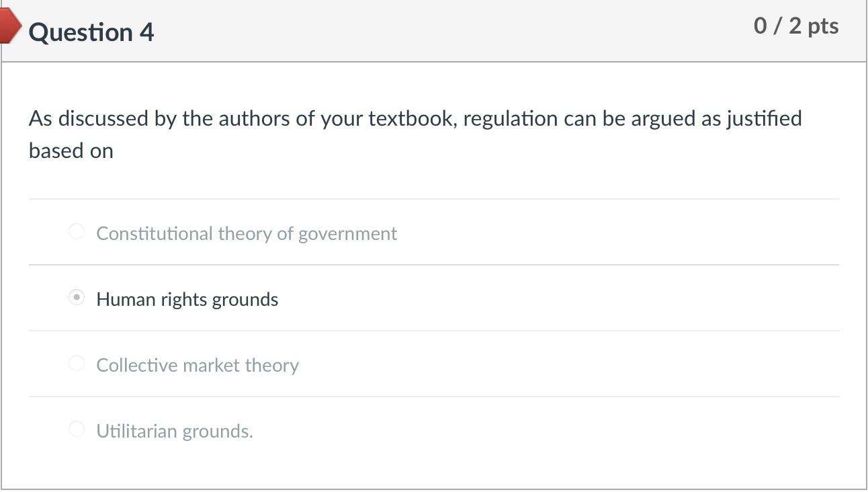Viewport: 868px width, 492px height.
Task: Click the question prompt text about regulation
Action: (x=415, y=134)
